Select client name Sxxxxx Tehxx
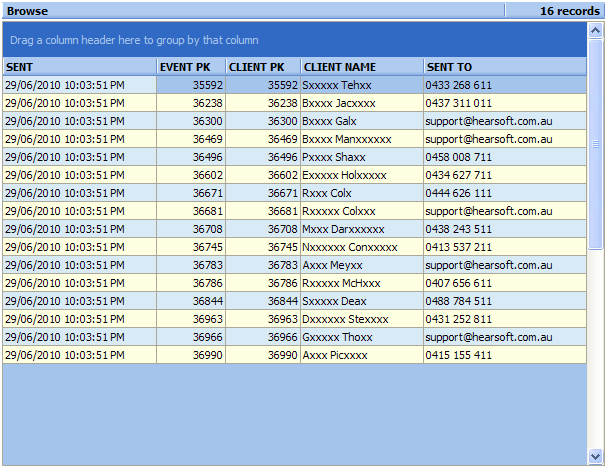Viewport: 607px width, 468px height. pos(337,85)
